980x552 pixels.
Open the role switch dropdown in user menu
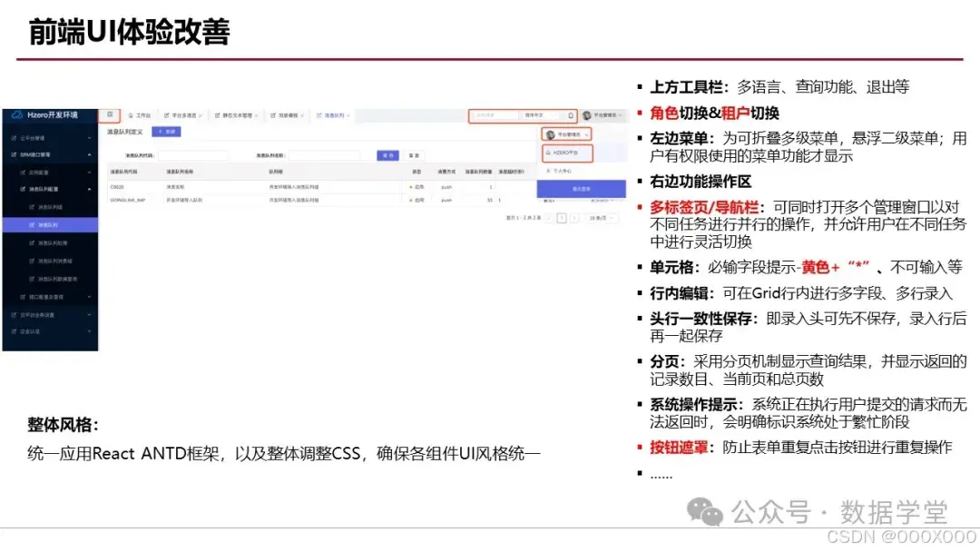pos(566,134)
